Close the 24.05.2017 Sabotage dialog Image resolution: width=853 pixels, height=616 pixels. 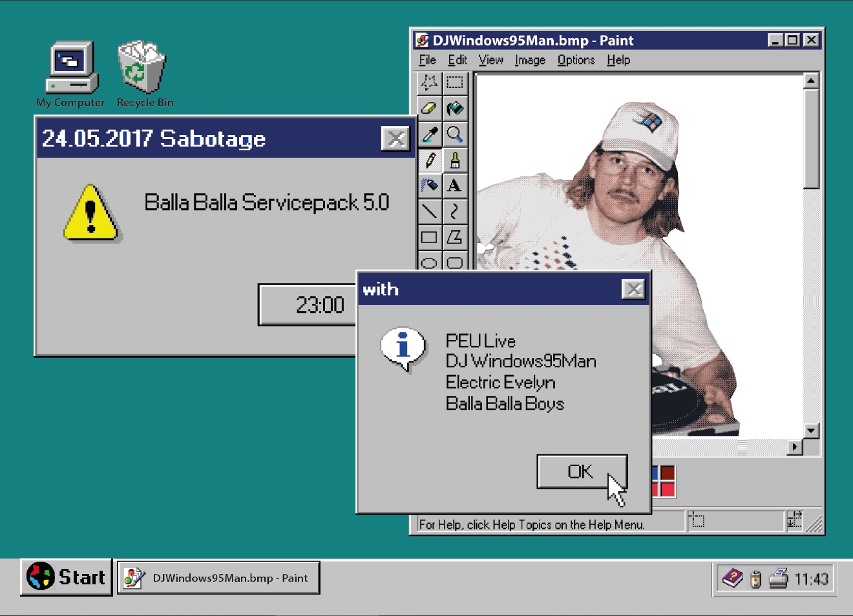395,138
